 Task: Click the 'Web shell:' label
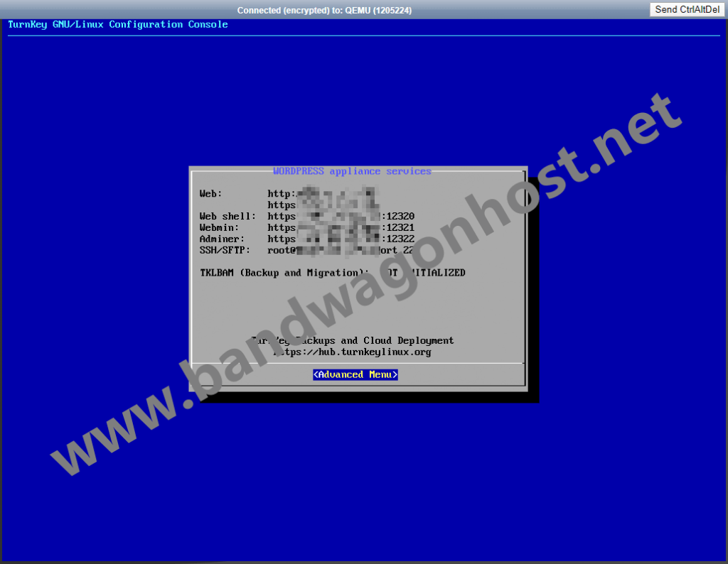(227, 216)
